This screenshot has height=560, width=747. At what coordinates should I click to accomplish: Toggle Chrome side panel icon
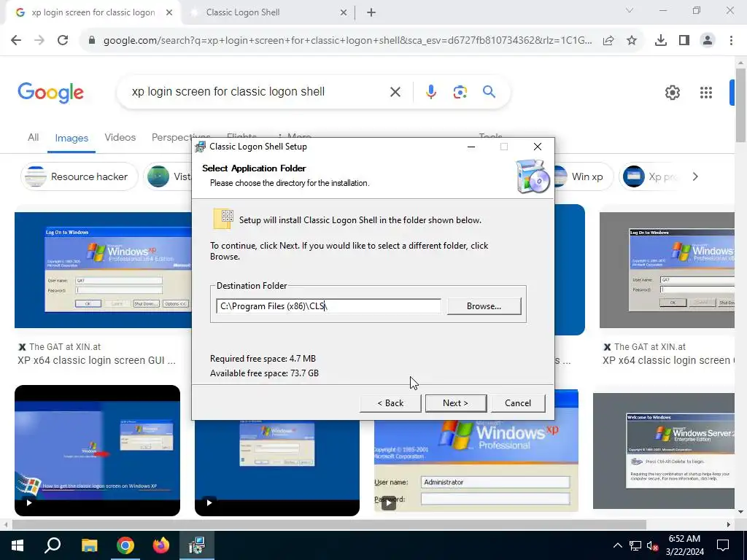coord(684,41)
